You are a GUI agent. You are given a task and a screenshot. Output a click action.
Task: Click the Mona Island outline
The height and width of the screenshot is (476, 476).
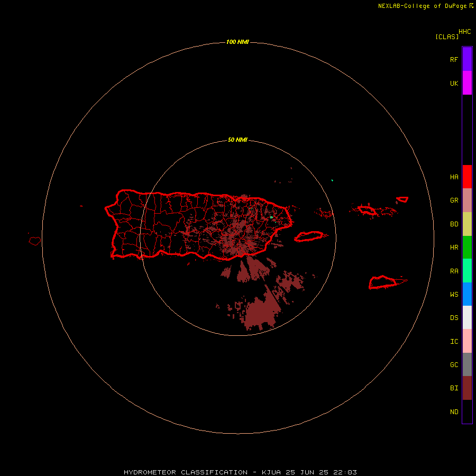tap(35, 241)
